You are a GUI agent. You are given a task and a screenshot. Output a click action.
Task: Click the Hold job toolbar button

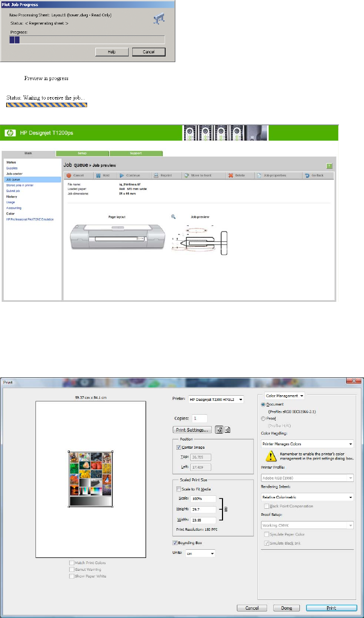coord(104,176)
